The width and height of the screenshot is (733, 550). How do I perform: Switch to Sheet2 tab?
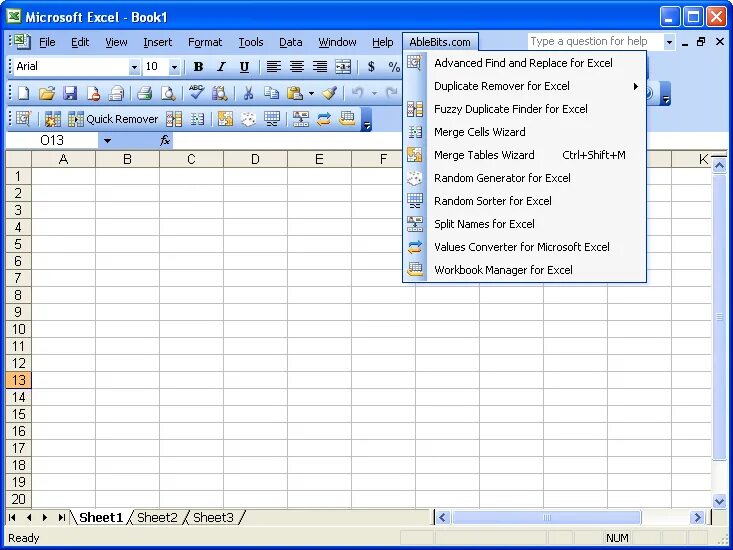click(x=157, y=517)
